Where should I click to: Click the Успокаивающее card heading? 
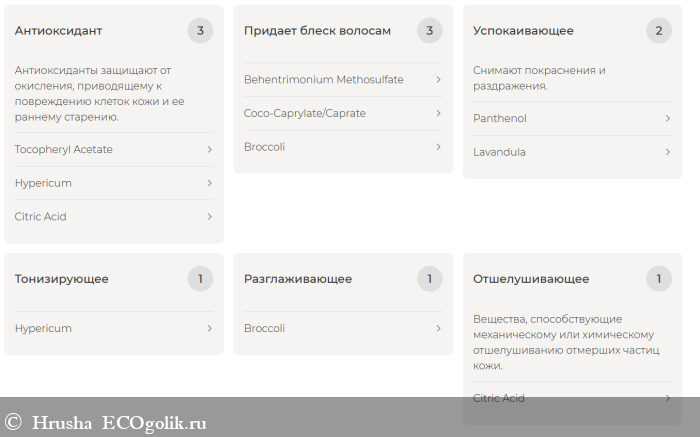point(523,31)
